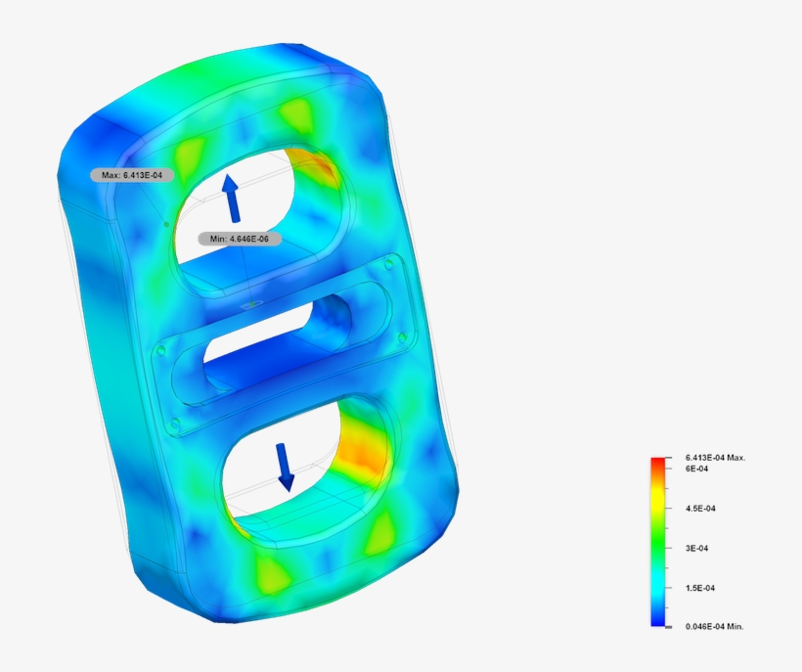Select the green Max probe point marker
802x672 pixels.
click(166, 224)
